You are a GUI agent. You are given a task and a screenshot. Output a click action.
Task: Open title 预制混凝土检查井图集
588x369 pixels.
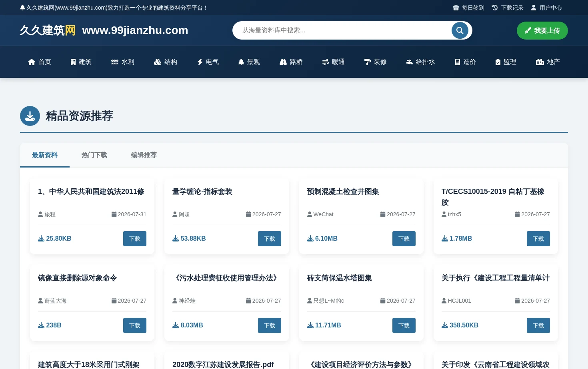[343, 192]
